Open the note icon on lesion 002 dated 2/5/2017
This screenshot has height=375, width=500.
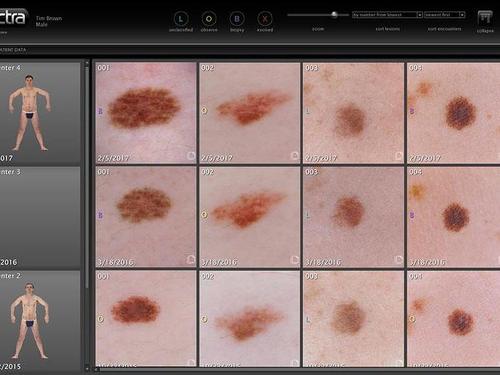coord(295,156)
